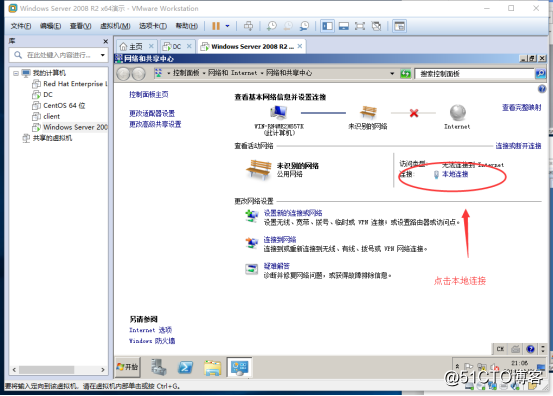Image resolution: width=553 pixels, height=396 pixels.
Task: Take a snapshot with the snapshot toolbar icon
Action: 272,26
